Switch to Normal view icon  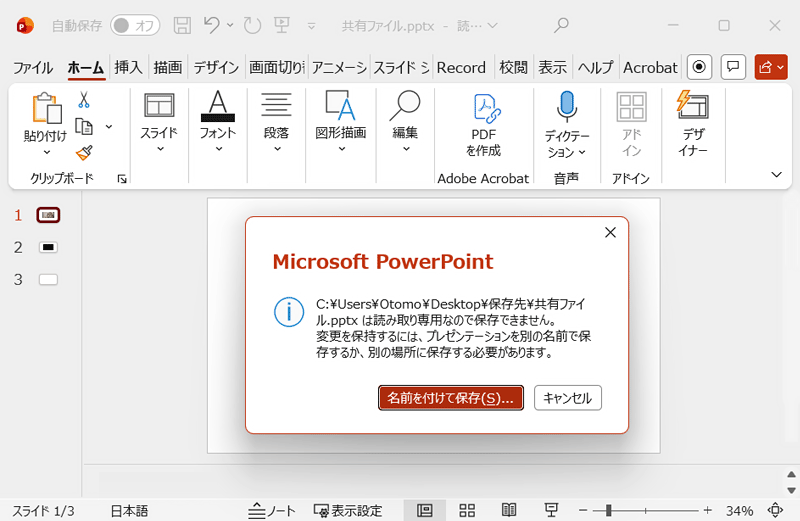(x=424, y=510)
